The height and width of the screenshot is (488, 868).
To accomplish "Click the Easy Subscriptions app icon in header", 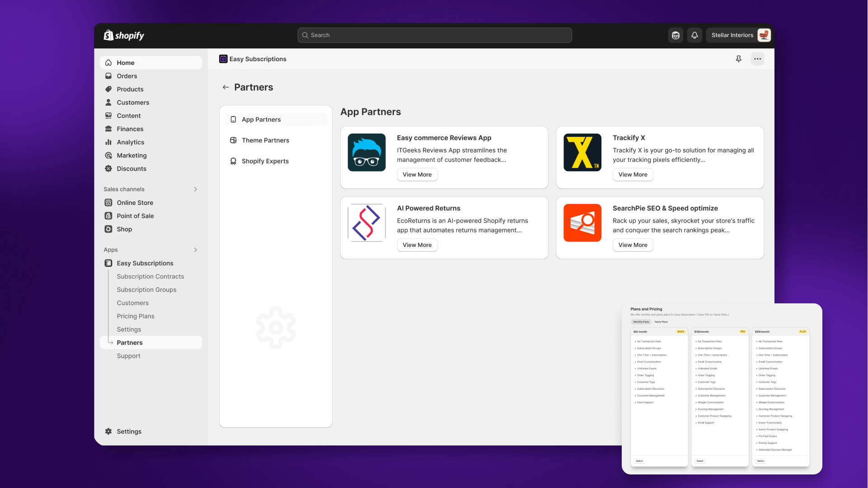I will coord(223,59).
